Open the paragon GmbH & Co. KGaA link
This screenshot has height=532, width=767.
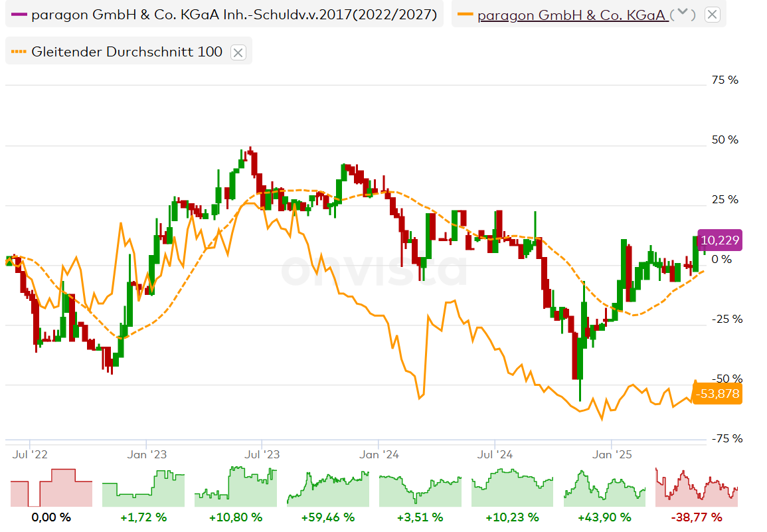(572, 15)
